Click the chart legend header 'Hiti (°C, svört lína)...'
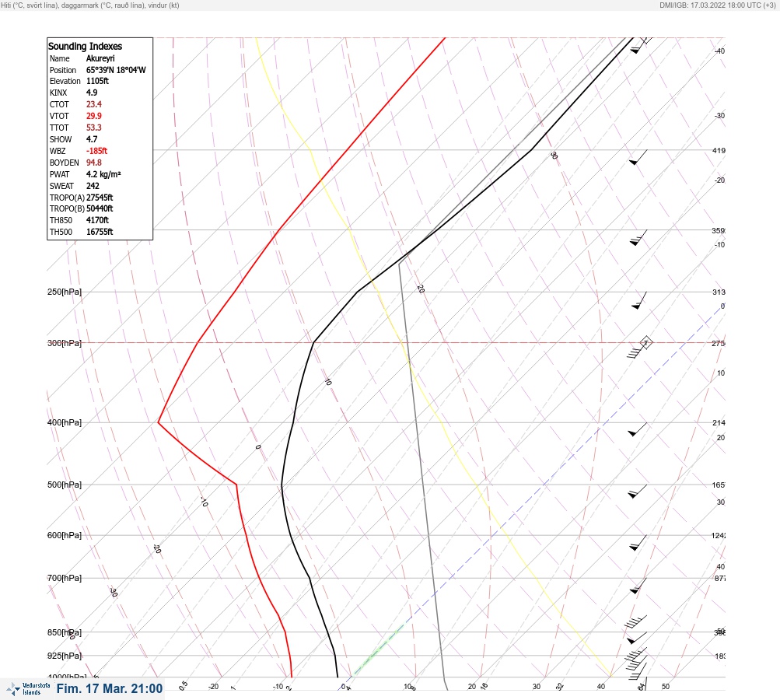The image size is (780, 700). [x=90, y=5]
